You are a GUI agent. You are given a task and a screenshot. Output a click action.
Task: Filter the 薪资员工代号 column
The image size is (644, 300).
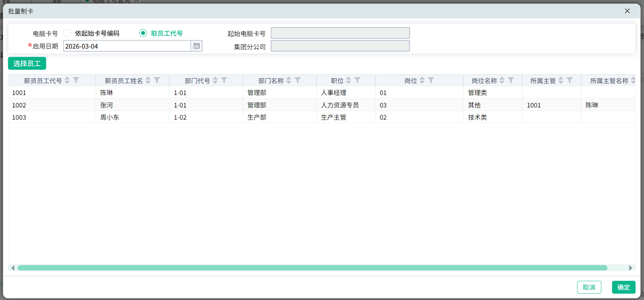click(x=76, y=80)
